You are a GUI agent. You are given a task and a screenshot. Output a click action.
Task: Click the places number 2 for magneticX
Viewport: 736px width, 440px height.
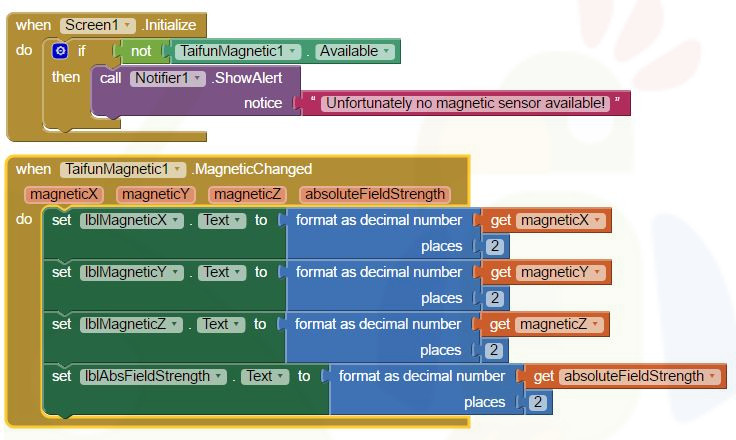[x=494, y=246]
